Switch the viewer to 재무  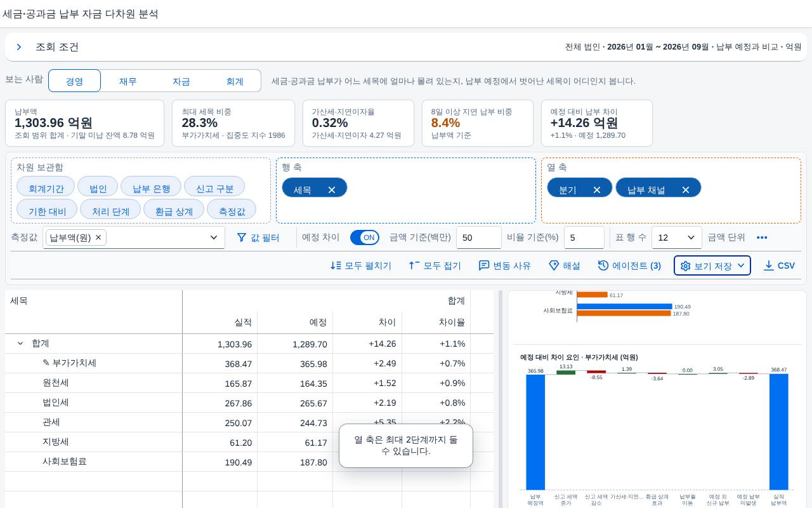pos(128,81)
